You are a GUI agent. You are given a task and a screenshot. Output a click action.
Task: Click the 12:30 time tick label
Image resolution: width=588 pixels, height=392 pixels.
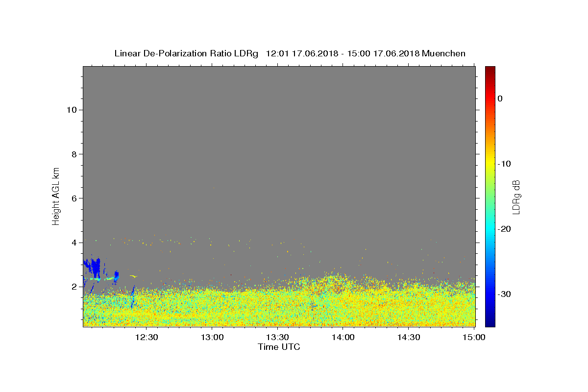tap(147, 337)
